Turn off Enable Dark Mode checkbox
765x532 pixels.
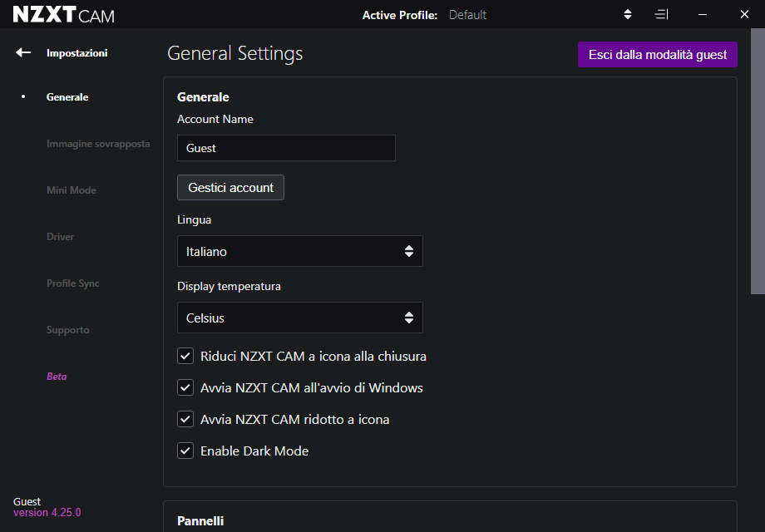click(x=185, y=451)
